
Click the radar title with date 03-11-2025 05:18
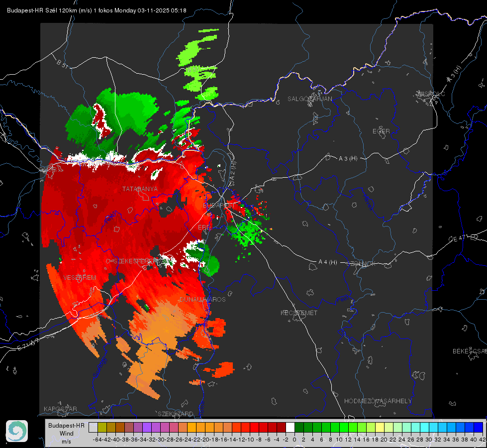point(97,10)
